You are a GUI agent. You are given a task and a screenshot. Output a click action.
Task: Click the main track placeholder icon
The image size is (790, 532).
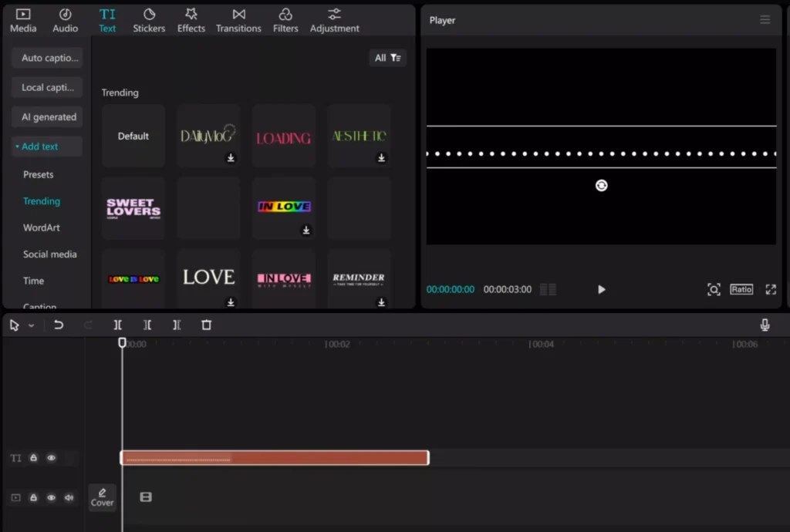tap(146, 497)
